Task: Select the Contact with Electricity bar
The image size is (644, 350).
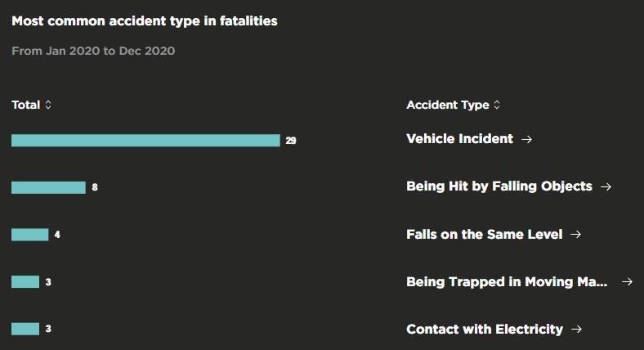Action: [25, 329]
